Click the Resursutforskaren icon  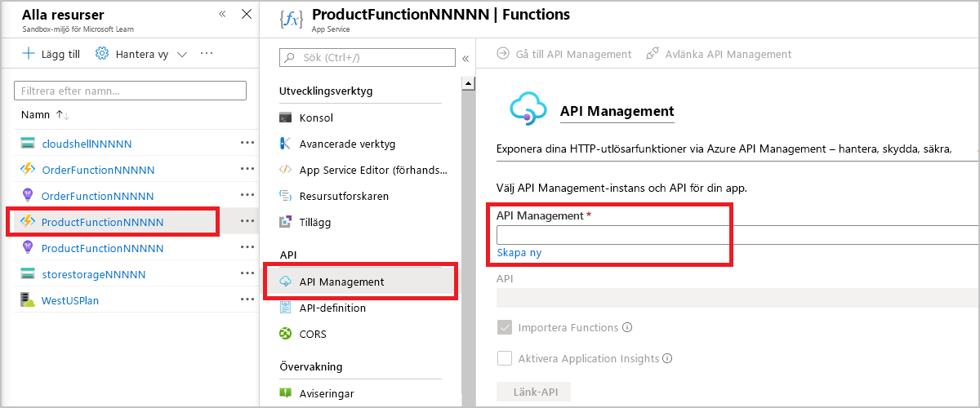tap(285, 196)
